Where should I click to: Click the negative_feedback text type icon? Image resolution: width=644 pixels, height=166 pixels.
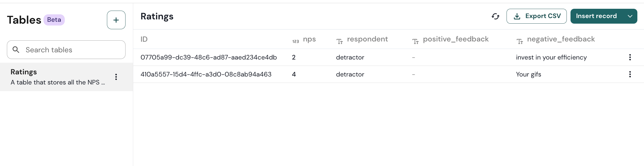[x=520, y=41]
